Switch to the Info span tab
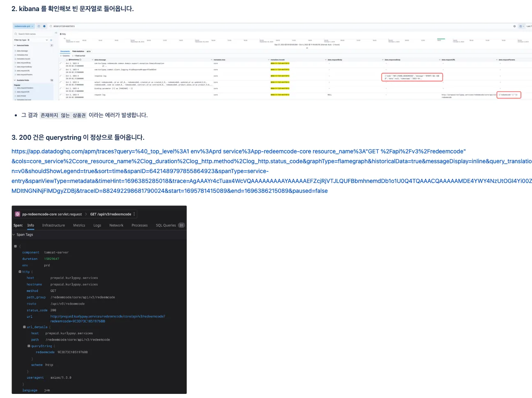Screen dimensions: 532x398 point(31,225)
